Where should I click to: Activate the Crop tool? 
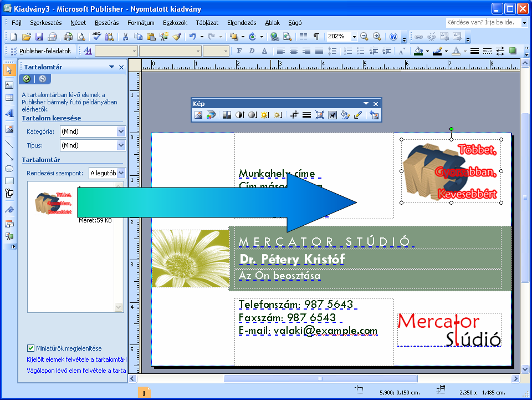pyautogui.click(x=294, y=115)
